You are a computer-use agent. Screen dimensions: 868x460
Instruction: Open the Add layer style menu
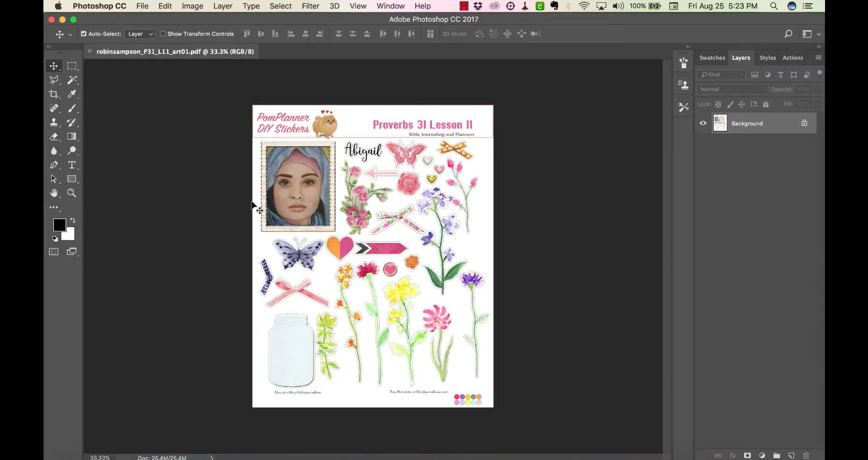coord(732,455)
